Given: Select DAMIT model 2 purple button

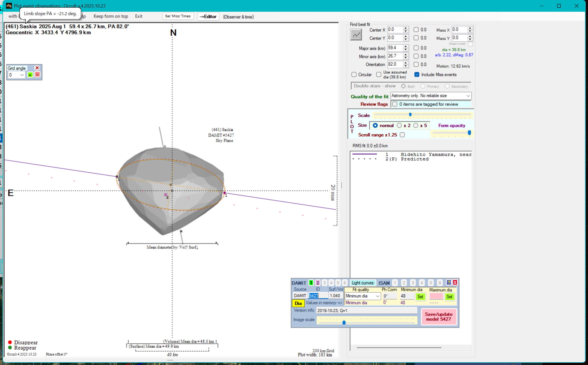Looking at the screenshot, I should pos(318,283).
